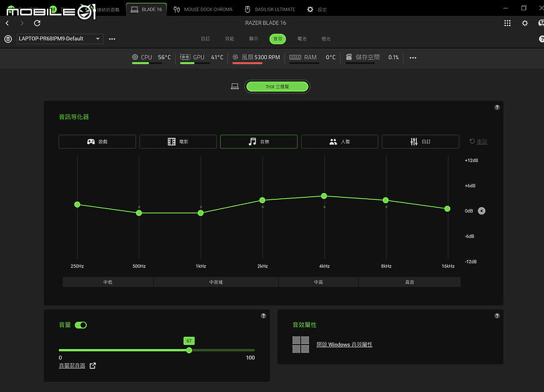Click the arrow marker next to 0dB
544x392 pixels.
482,210
